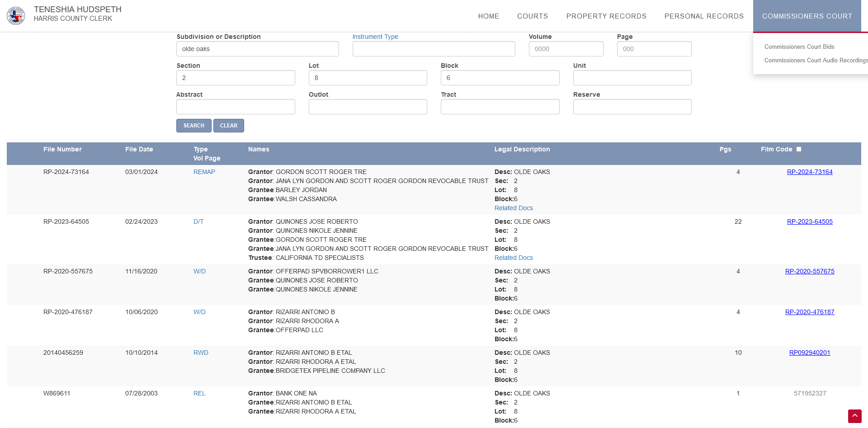Image resolution: width=868 pixels, height=428 pixels.
Task: Click the Legal Description column header
Action: coord(522,149)
